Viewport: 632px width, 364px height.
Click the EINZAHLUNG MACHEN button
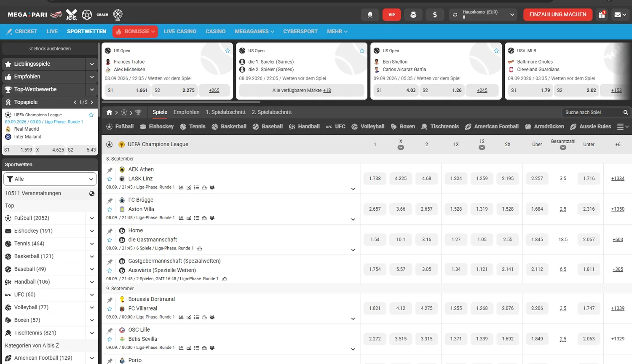558,15
